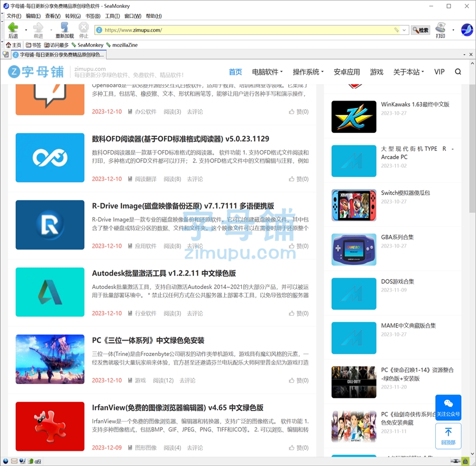Open the site search magnifier icon
Screen dimensions: 476x466
pos(458,71)
